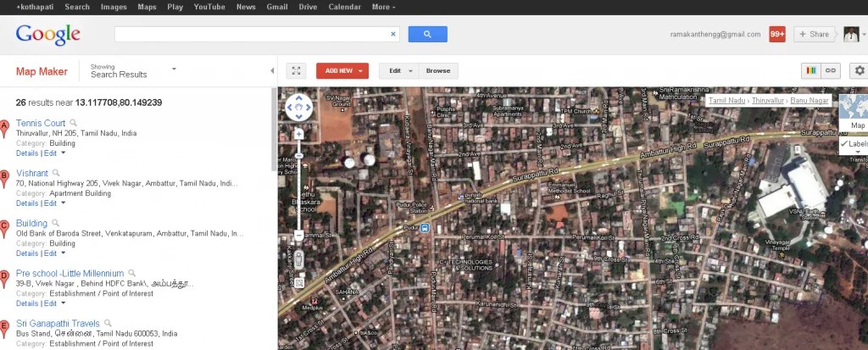Expand the Showing Search Results dropdown

tap(174, 69)
